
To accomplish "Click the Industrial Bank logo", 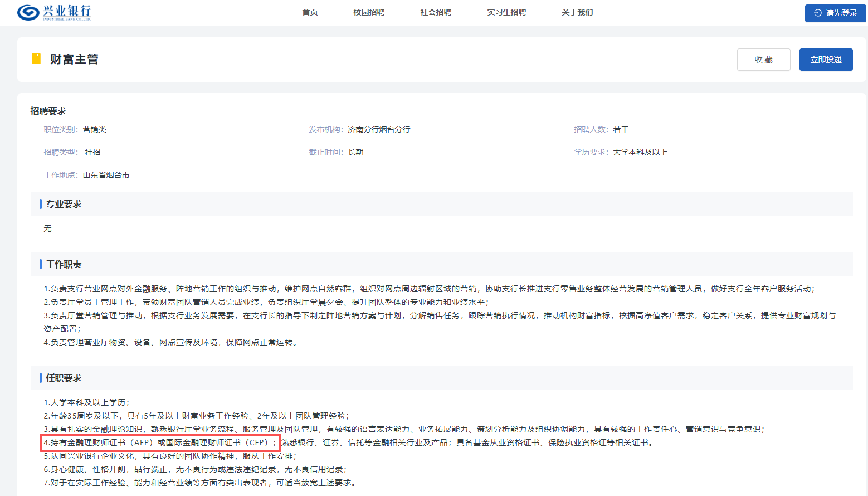I will 53,12.
